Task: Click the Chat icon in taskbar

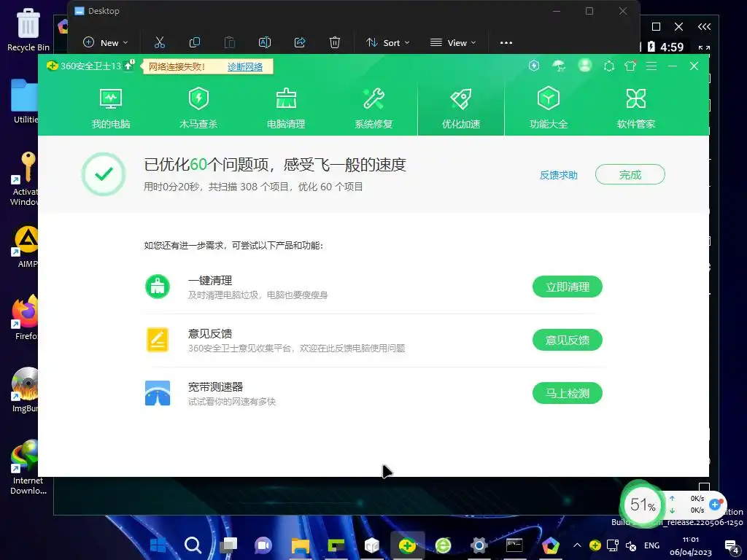Action: [264, 545]
